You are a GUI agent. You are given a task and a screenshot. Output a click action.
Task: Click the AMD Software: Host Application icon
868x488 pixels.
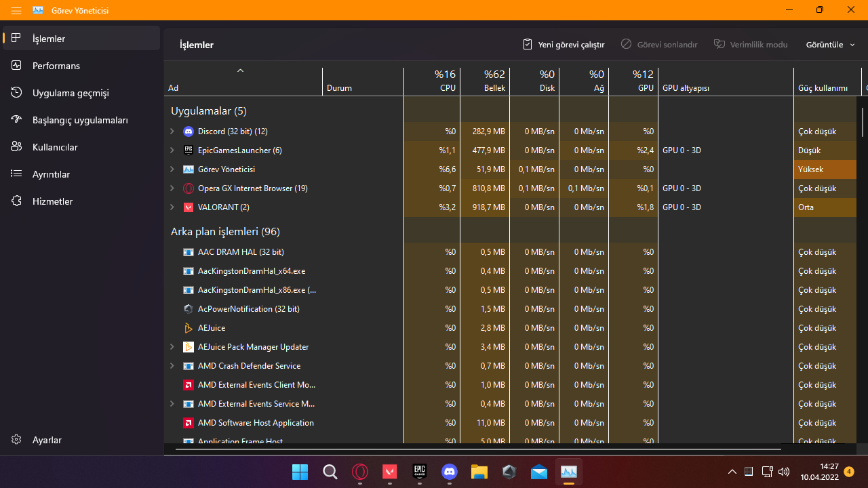[x=189, y=423]
